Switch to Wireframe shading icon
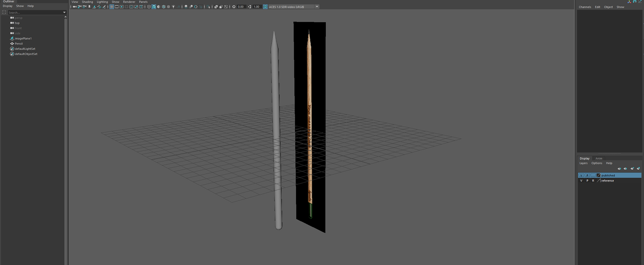The width and height of the screenshot is (644, 265). click(149, 7)
